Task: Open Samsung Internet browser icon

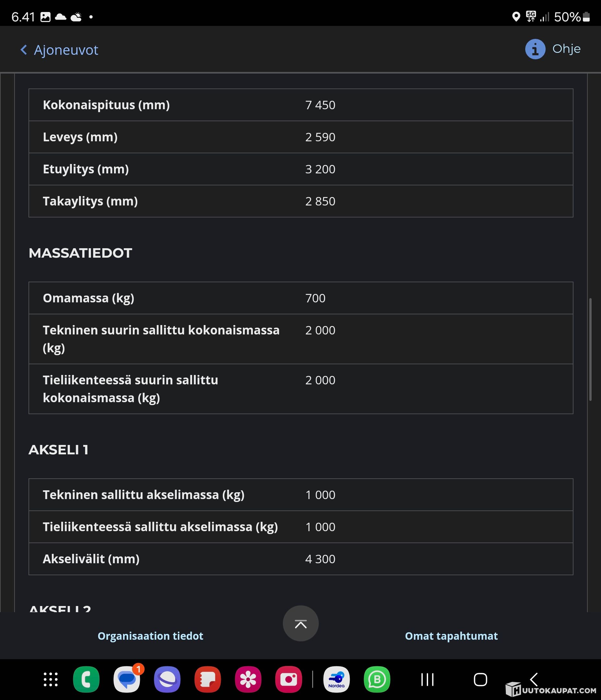Action: pyautogui.click(x=167, y=679)
